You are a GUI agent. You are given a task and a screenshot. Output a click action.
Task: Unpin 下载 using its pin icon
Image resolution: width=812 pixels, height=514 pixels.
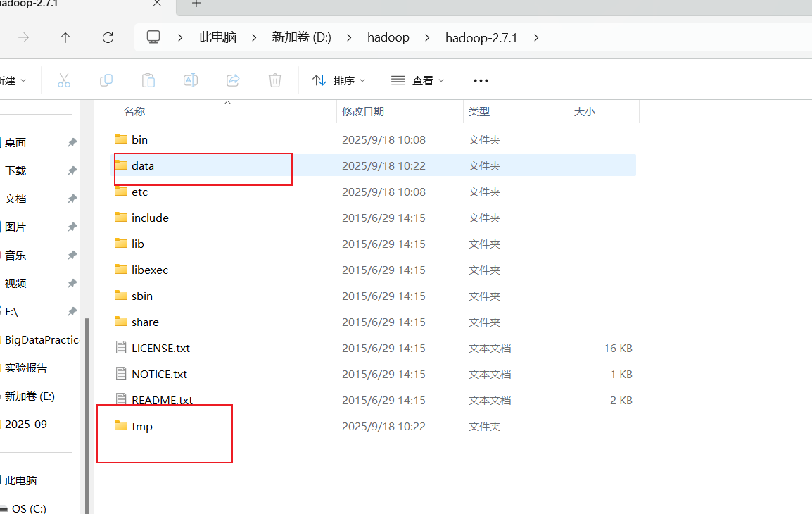pyautogui.click(x=71, y=170)
